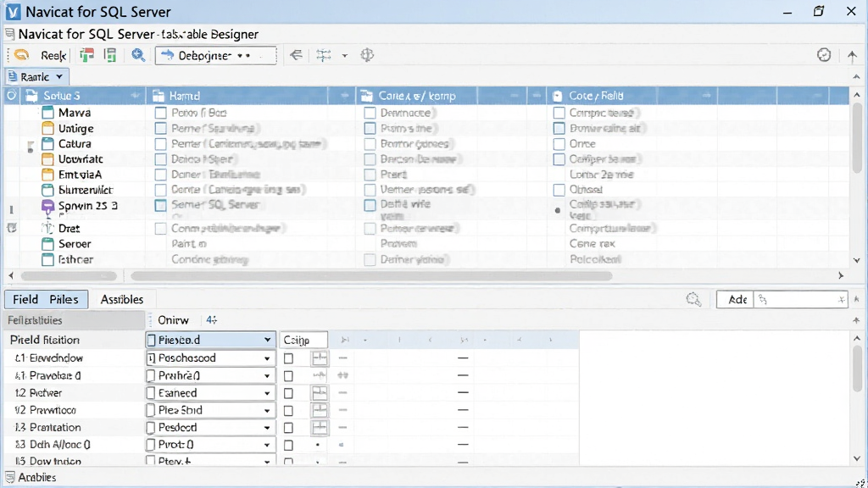
Task: Click the round gear-like icon in the toolbar
Action: pos(367,55)
